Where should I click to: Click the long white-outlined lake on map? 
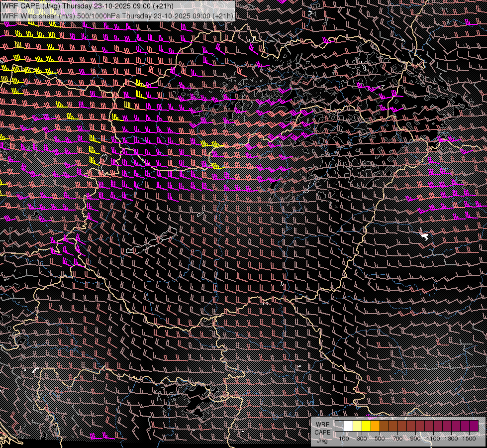pos(152,240)
